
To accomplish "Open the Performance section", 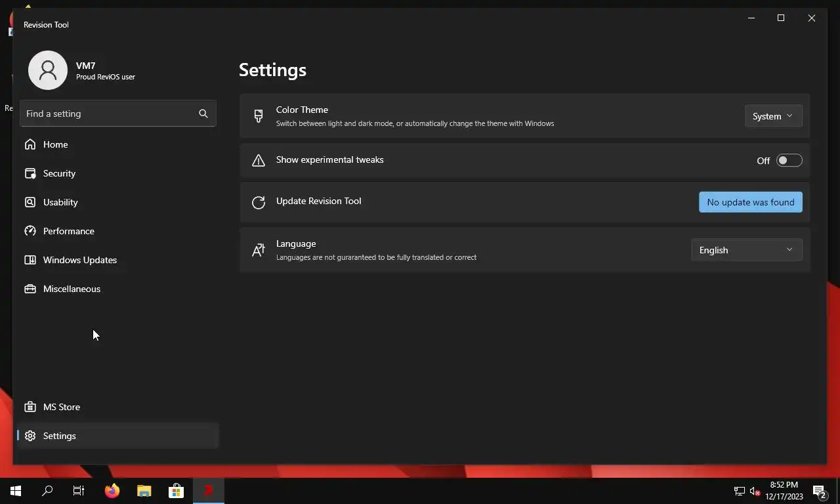I will (69, 231).
